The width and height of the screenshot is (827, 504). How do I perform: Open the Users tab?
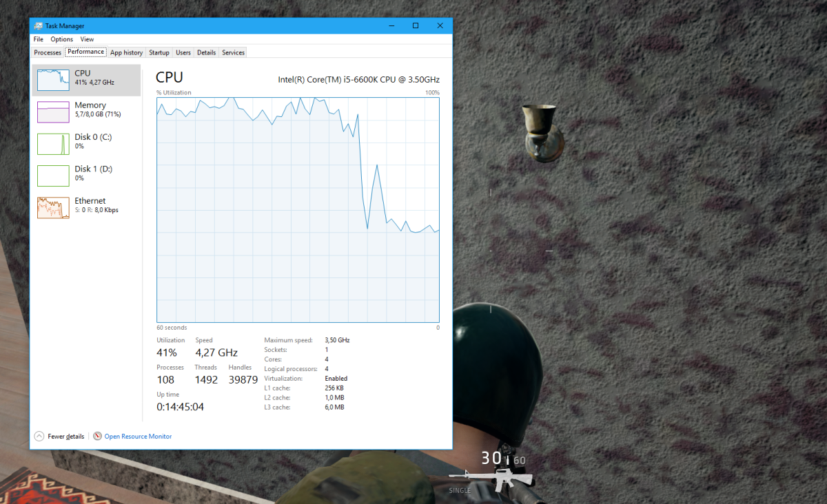tap(183, 52)
